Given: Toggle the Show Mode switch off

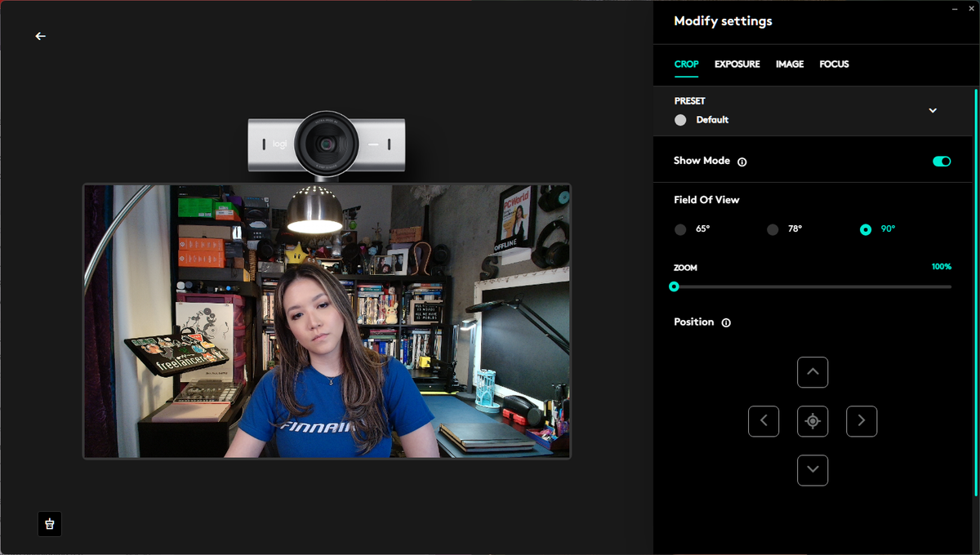Looking at the screenshot, I should 942,162.
